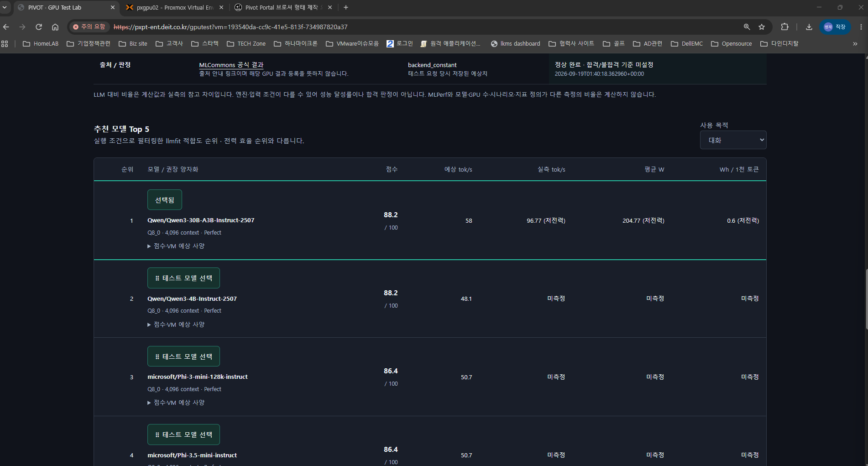
Task: Click the 204.77 (저전력) average watt value
Action: point(643,221)
